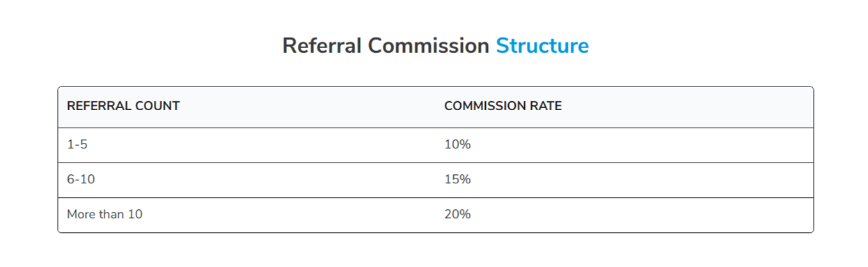Click the digit '1' in '1-5' cell
This screenshot has height=267, width=868.
(70, 145)
